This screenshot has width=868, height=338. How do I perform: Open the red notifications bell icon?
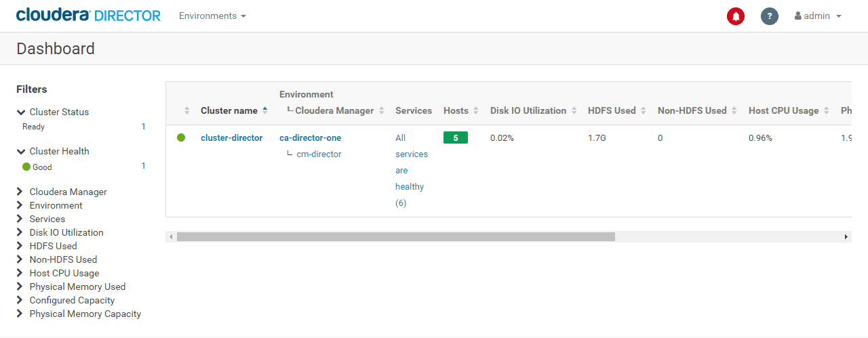[736, 16]
